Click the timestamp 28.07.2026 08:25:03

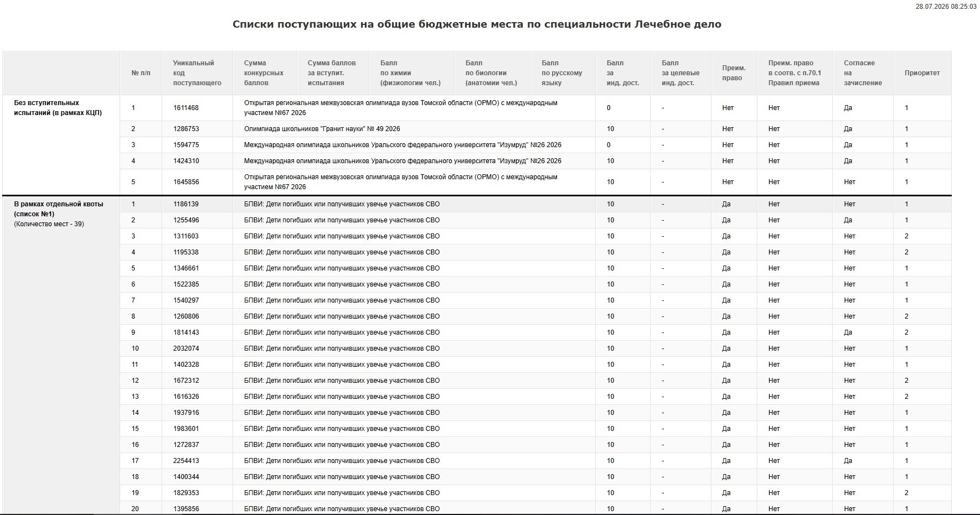point(946,7)
